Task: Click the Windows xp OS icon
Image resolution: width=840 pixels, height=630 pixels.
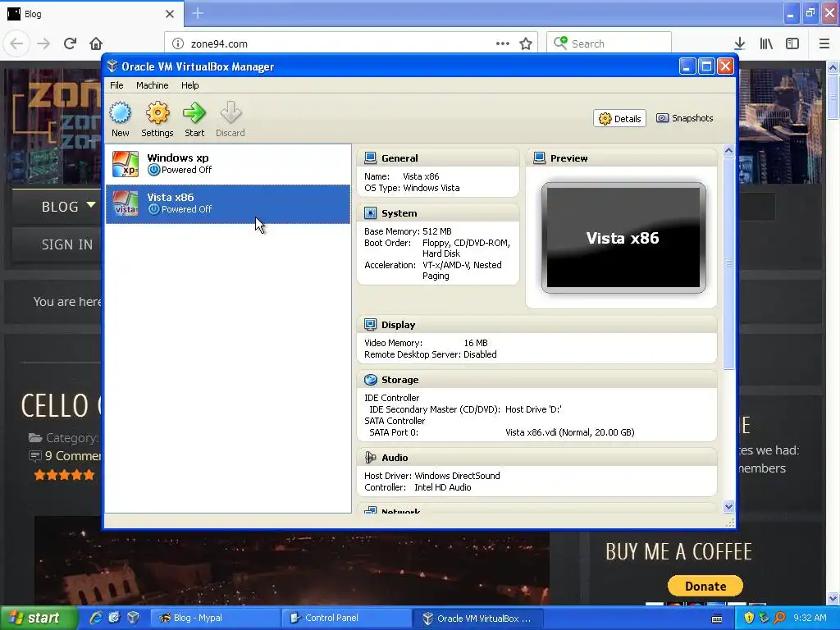Action: (126, 164)
